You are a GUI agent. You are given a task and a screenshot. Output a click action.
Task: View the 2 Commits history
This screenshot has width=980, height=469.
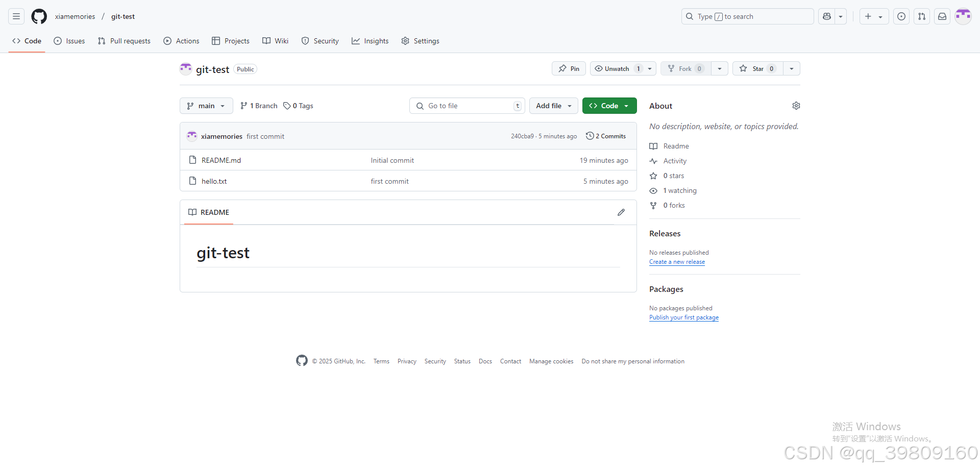(606, 136)
